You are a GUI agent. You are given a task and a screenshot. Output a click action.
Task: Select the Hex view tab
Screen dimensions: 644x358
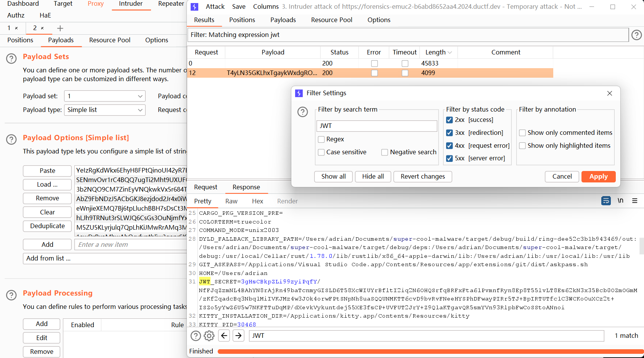click(x=257, y=201)
